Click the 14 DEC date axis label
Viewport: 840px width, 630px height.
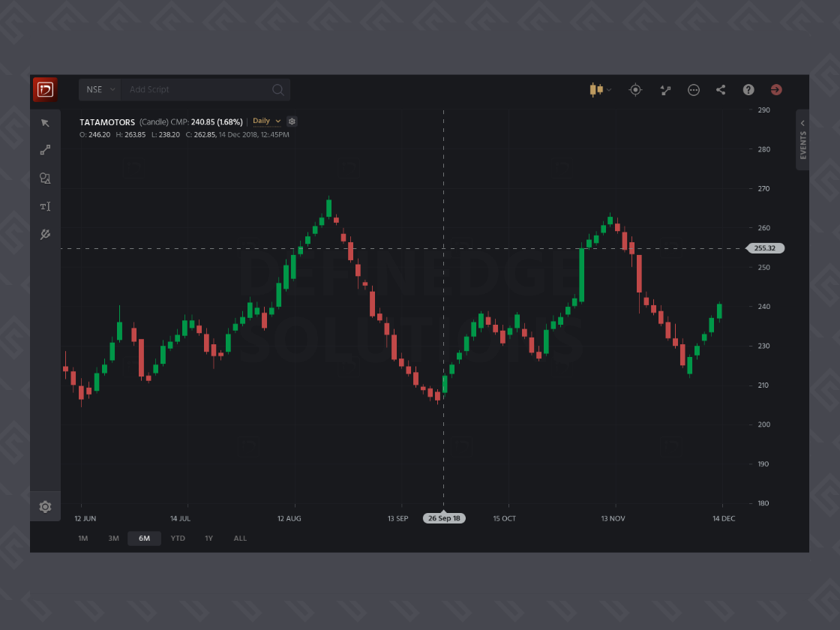[x=724, y=518]
